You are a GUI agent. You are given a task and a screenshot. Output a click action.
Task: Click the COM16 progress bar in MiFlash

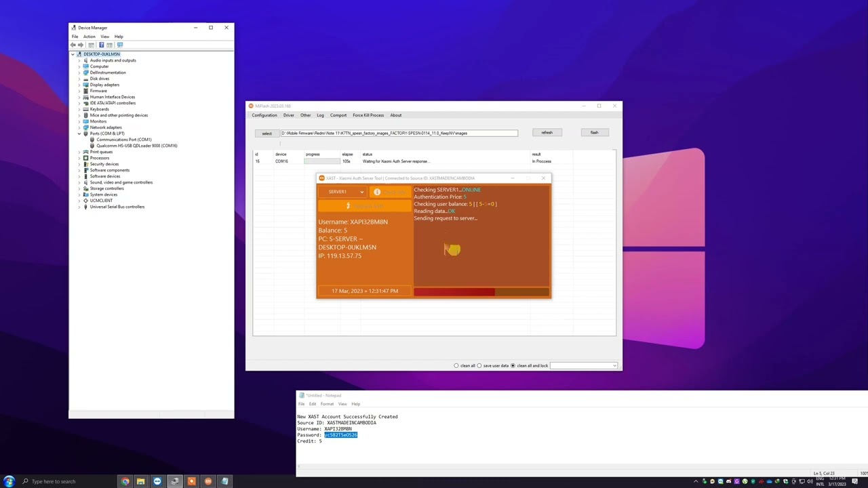321,161
